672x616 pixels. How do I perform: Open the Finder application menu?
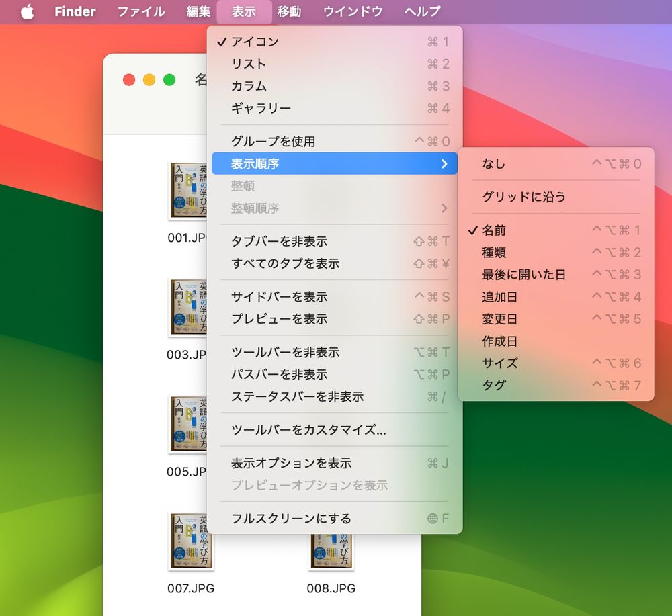tap(75, 11)
